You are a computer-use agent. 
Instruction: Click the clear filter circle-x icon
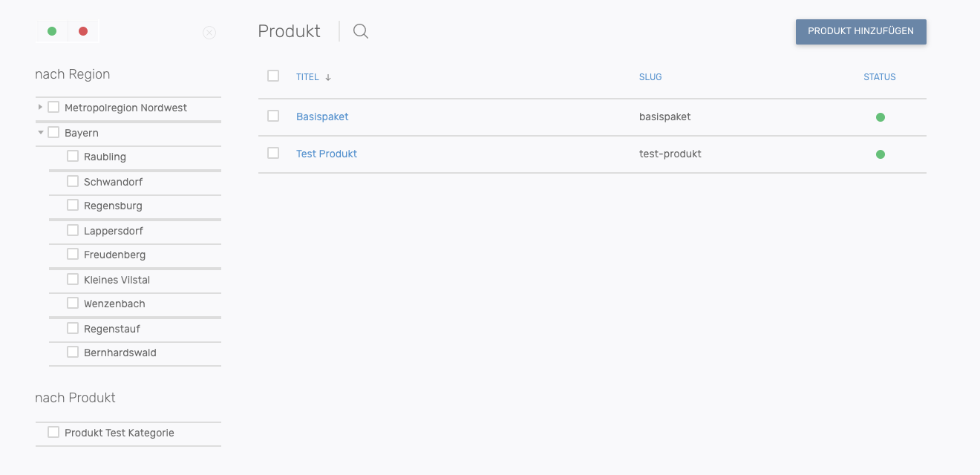pos(209,33)
